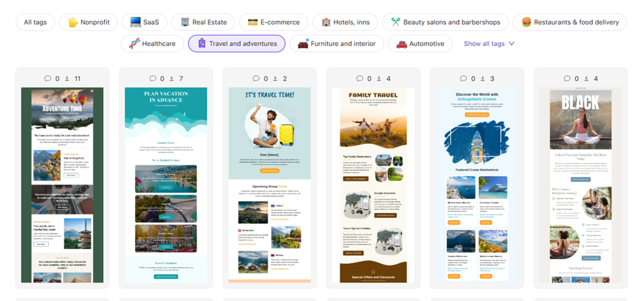Screen dimensions: 644x301
Task: Open the Plan Vacation in Advance template
Action: click(166, 185)
